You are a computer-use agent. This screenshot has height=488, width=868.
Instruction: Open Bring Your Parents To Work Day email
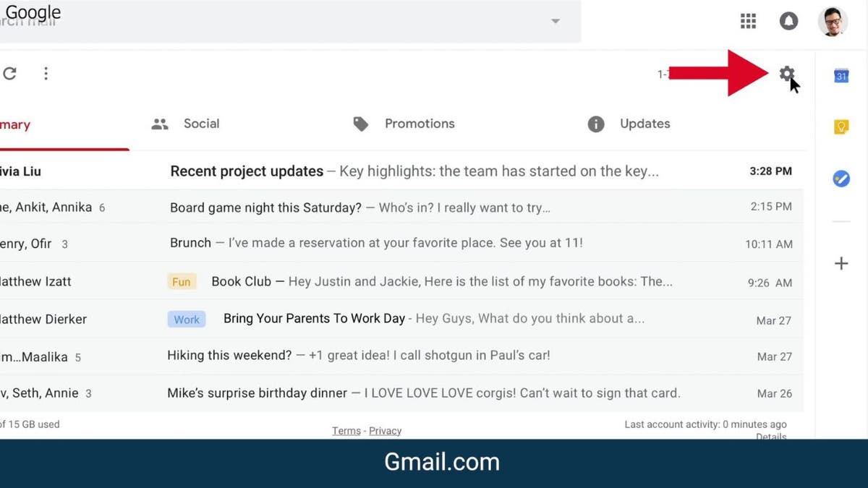(x=401, y=319)
